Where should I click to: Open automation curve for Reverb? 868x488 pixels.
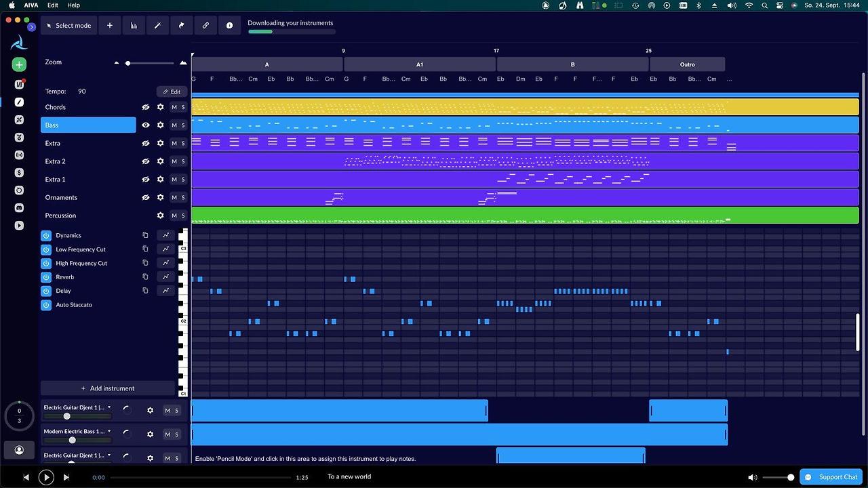(165, 277)
